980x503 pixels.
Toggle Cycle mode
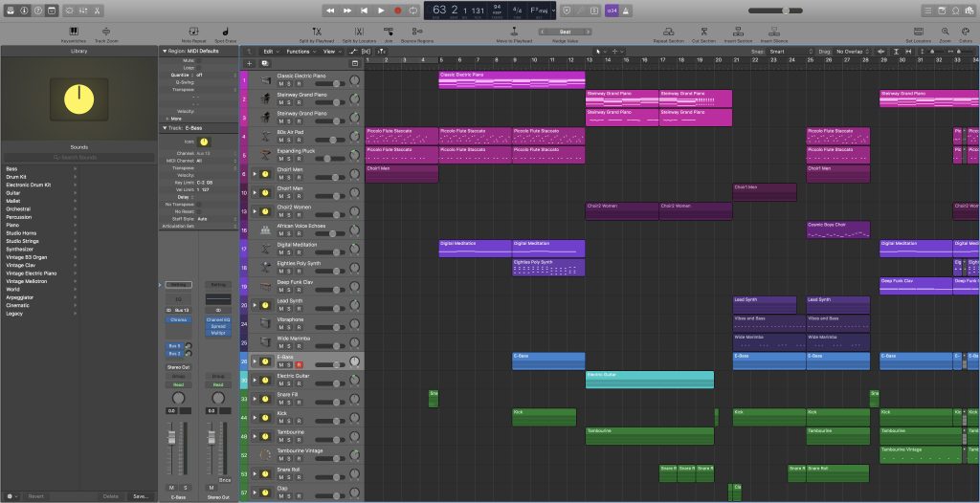[x=413, y=11]
